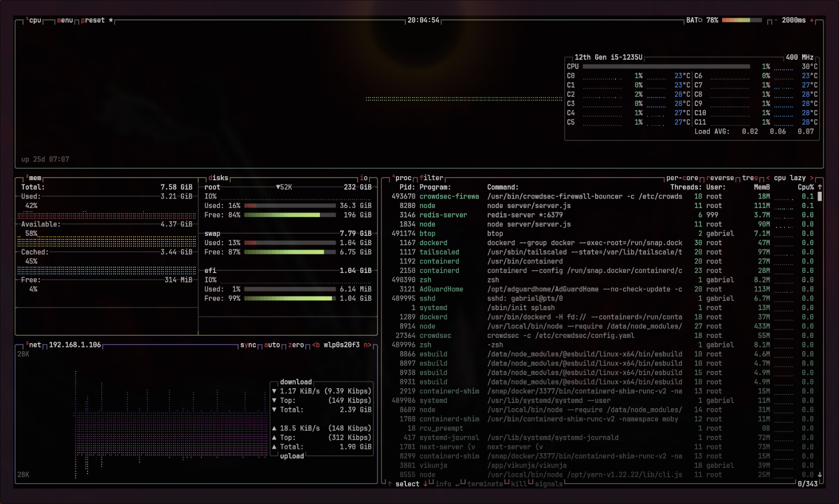Click the up arrow next to select
839x504 pixels.
[390, 484]
